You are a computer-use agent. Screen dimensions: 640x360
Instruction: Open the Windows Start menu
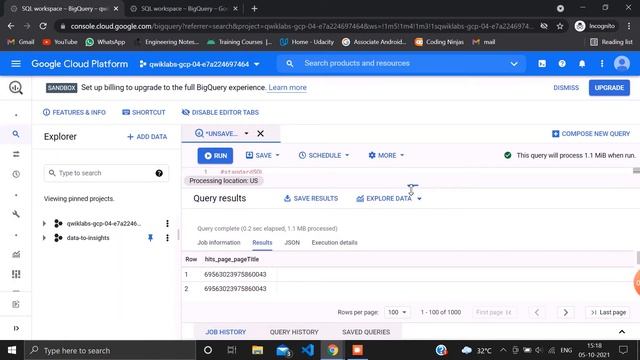pos(12,350)
